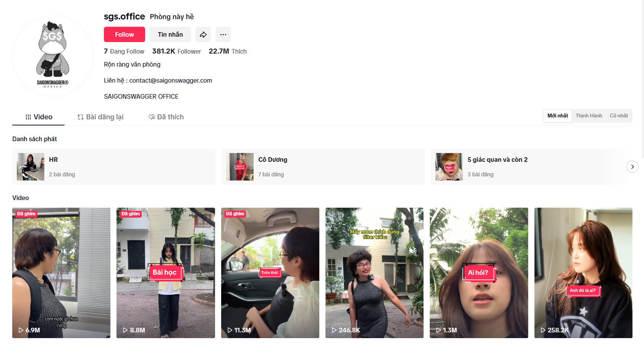Click the 7 bài đăng count under Cô Dương

click(x=271, y=174)
